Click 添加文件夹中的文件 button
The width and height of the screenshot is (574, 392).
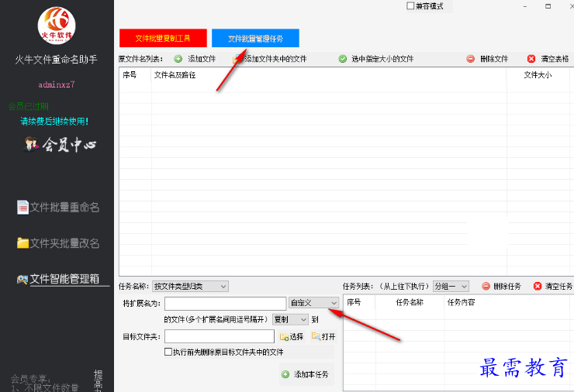(x=270, y=59)
